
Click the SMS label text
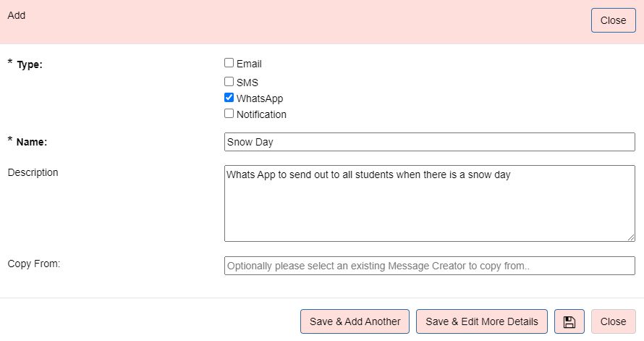247,83
